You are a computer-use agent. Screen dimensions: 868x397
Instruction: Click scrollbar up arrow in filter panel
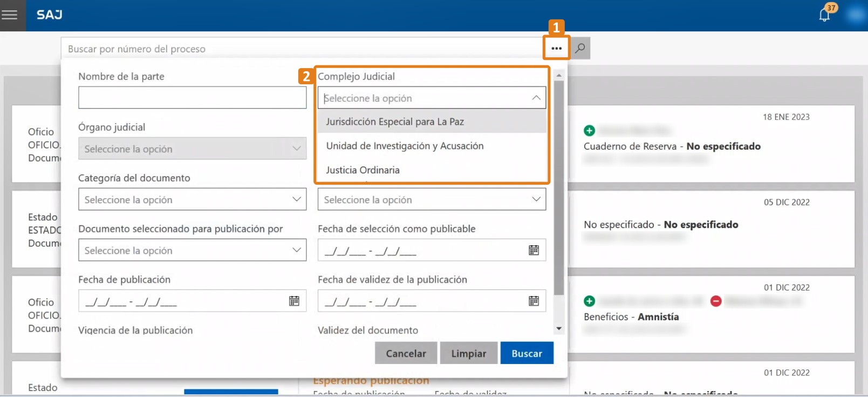(x=559, y=75)
